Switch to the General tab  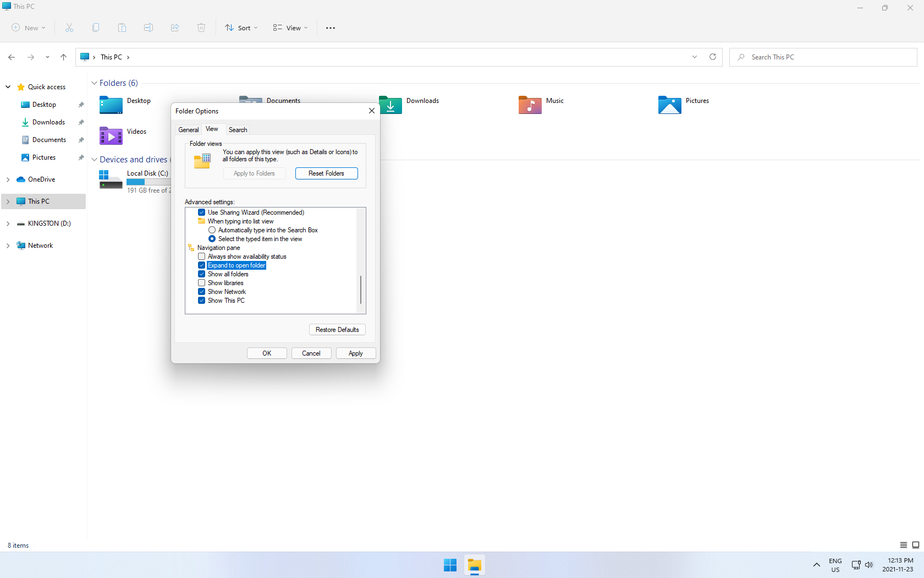click(x=188, y=130)
